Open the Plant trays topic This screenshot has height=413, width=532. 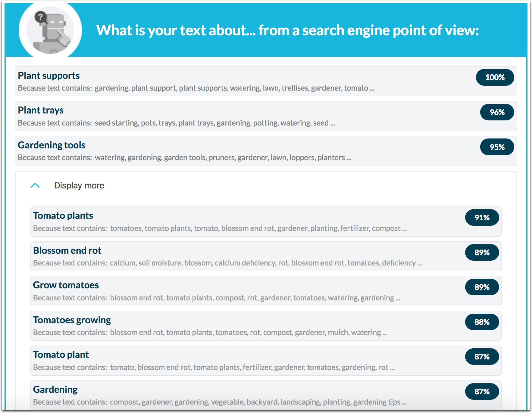coord(41,110)
